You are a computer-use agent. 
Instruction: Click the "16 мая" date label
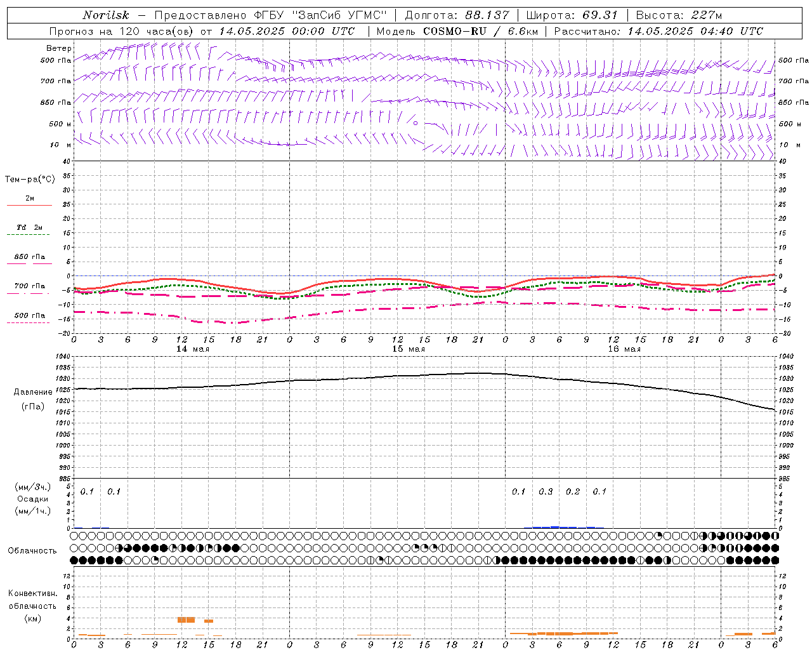pyautogui.click(x=624, y=349)
